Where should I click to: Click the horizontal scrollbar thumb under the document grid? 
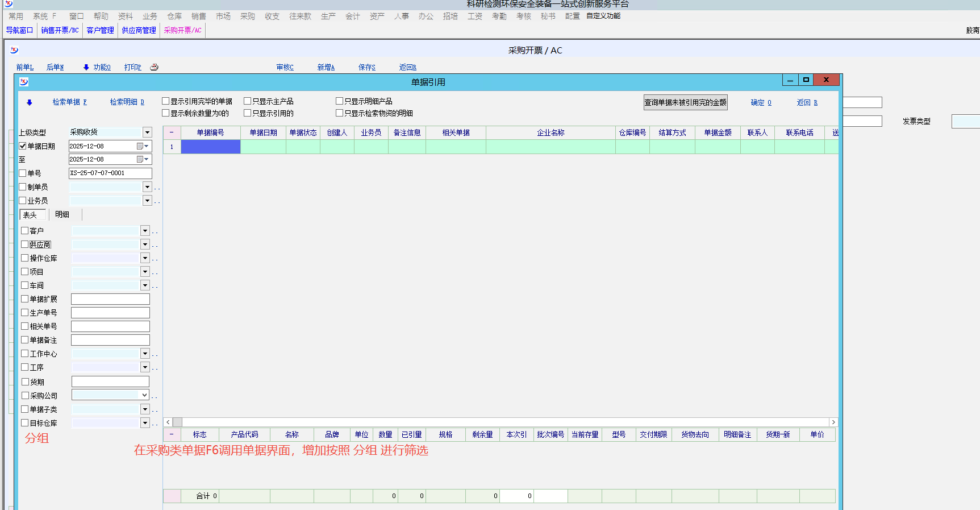(x=178, y=422)
